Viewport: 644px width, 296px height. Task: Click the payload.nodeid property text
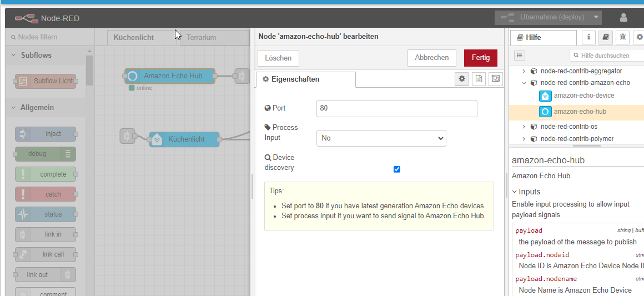point(542,255)
